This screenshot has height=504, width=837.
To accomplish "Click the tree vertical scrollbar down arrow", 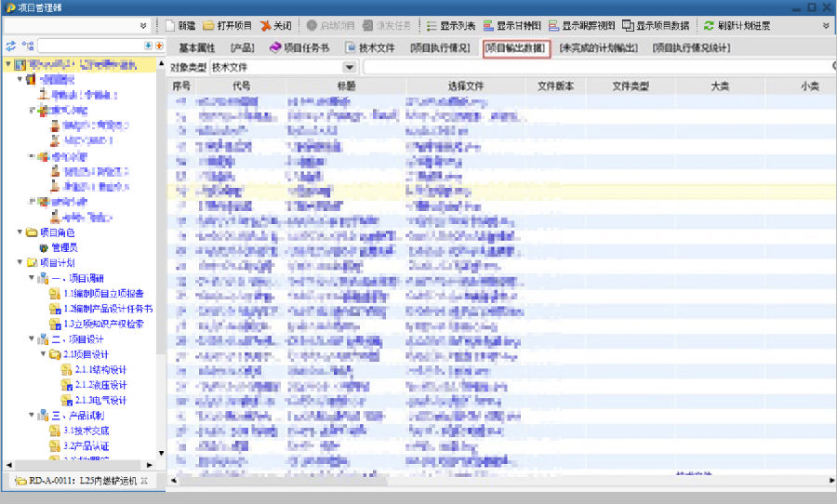I will (161, 454).
